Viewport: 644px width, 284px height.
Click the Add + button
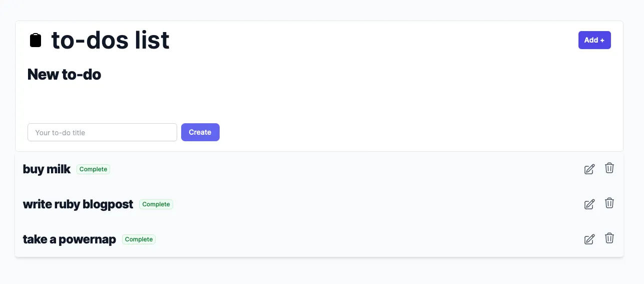tap(594, 40)
